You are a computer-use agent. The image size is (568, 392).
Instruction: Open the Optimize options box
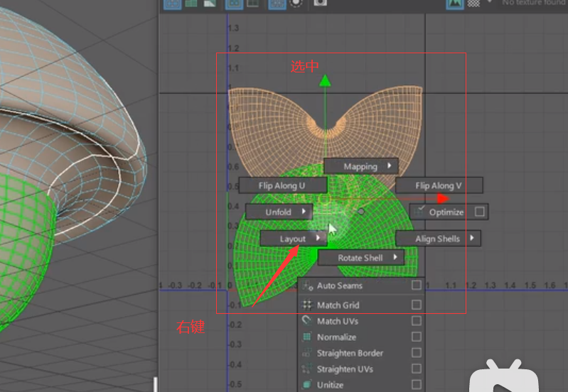coord(480,212)
